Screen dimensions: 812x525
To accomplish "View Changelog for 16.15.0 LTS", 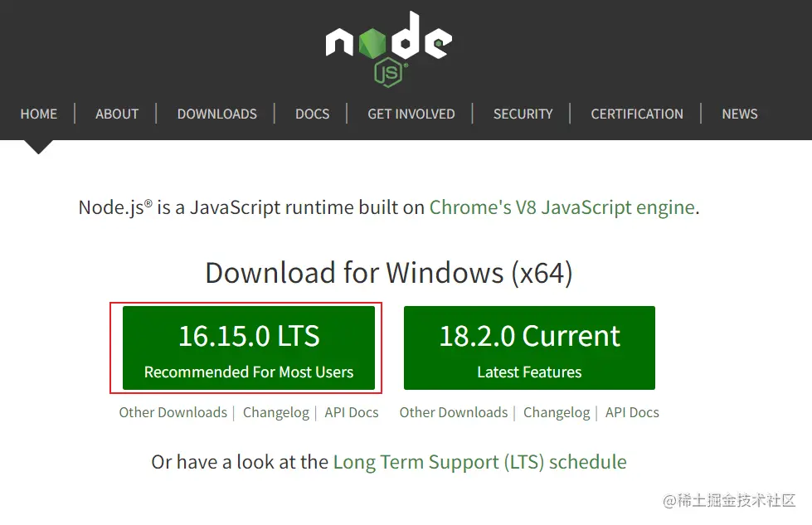I will [276, 413].
